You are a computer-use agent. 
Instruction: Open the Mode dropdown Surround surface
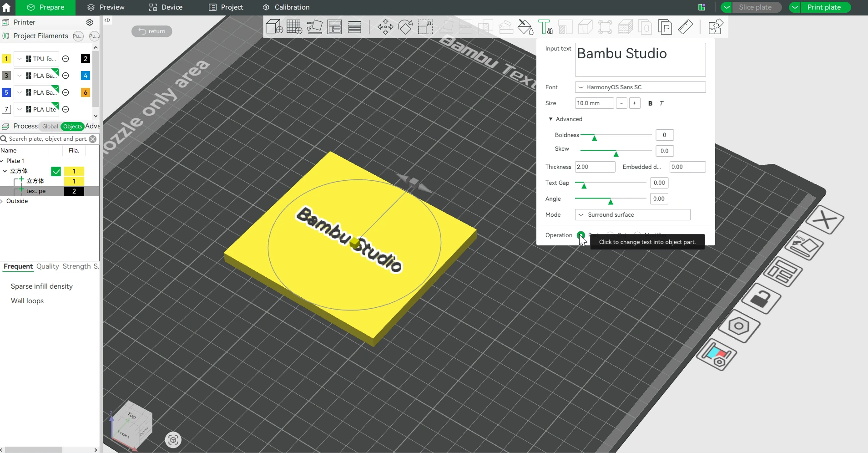[632, 214]
